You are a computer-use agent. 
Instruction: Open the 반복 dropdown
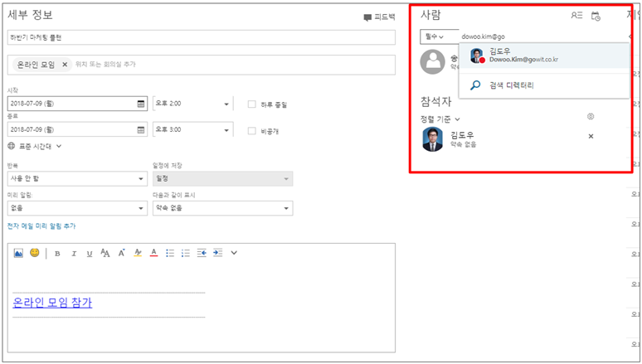click(x=76, y=178)
